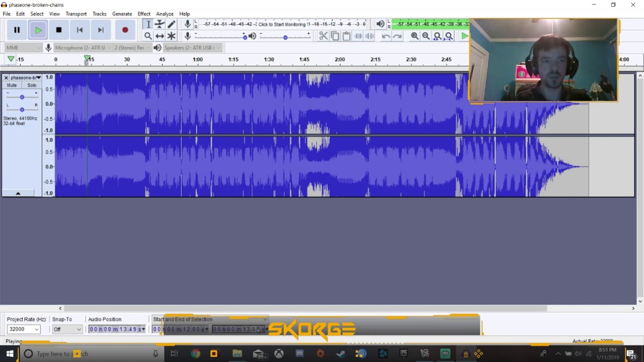
Task: Click Start Monitoring on recording meter
Action: (282, 24)
